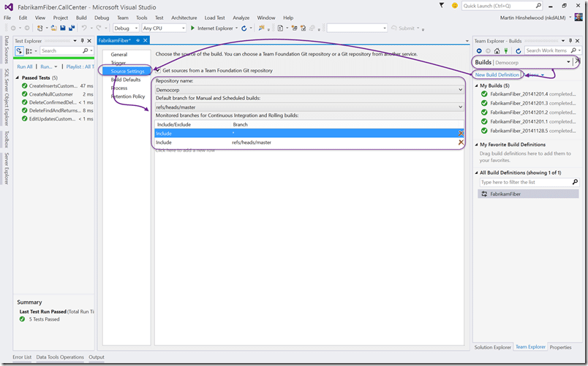The image size is (588, 366).
Task: Click the New Build Definition link
Action: coord(497,75)
